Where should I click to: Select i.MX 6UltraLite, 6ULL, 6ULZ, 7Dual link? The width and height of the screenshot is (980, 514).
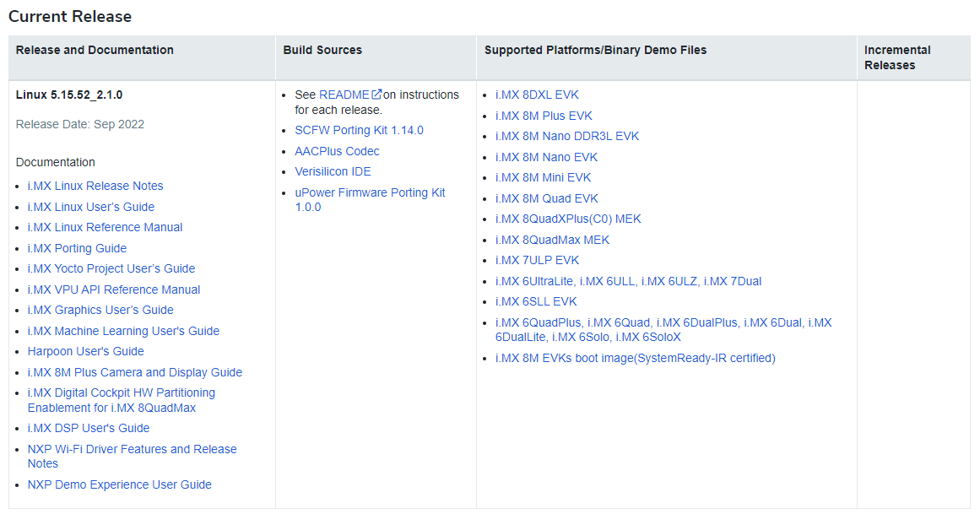628,281
